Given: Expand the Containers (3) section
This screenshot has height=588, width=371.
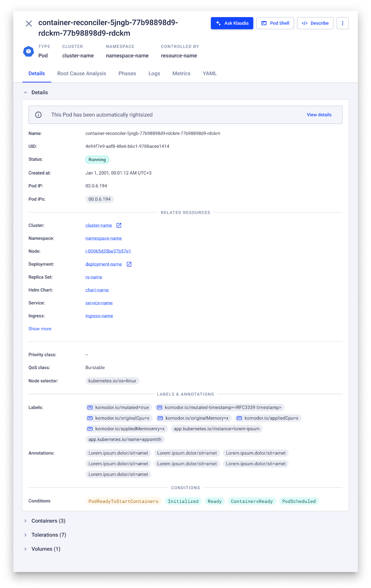Looking at the screenshot, I should 26,521.
